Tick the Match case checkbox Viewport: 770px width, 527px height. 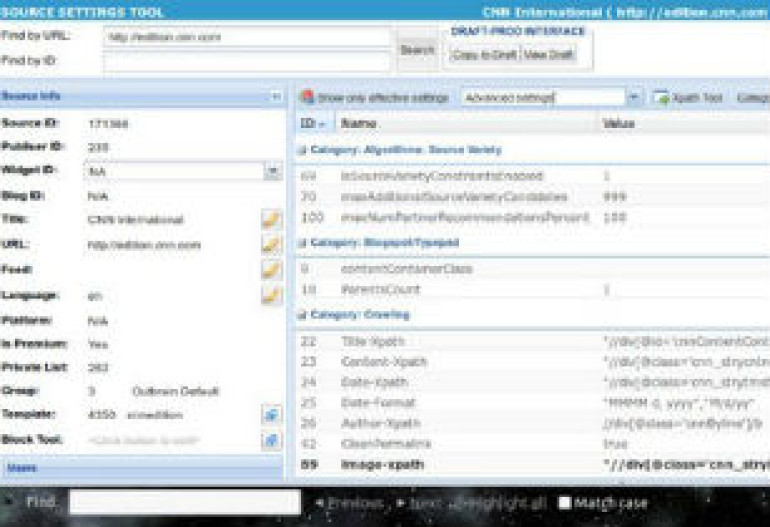pos(565,502)
